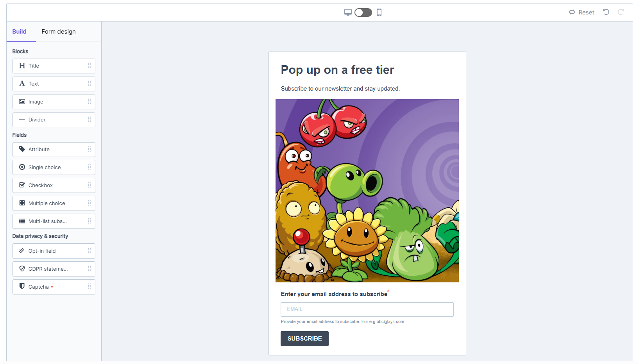Click 'Subscribe to our newsletter and stay updated.' text
This screenshot has height=364, width=639.
(340, 89)
